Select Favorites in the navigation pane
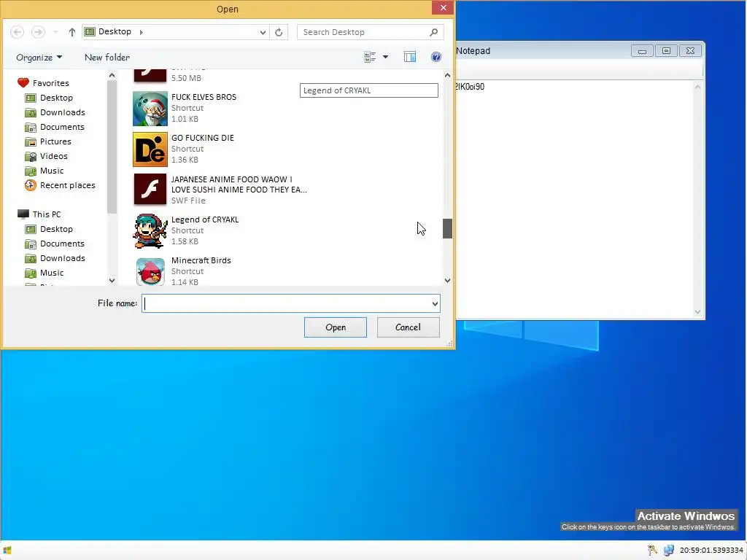The width and height of the screenshot is (747, 560). (x=43, y=83)
